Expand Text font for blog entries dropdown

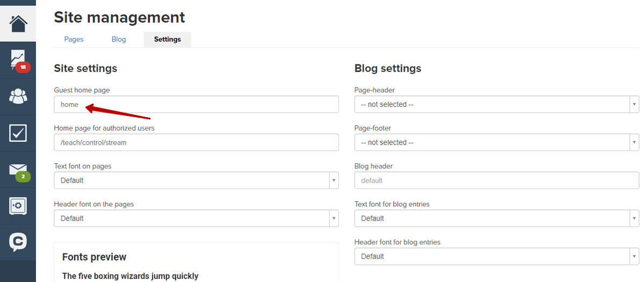[x=496, y=219]
